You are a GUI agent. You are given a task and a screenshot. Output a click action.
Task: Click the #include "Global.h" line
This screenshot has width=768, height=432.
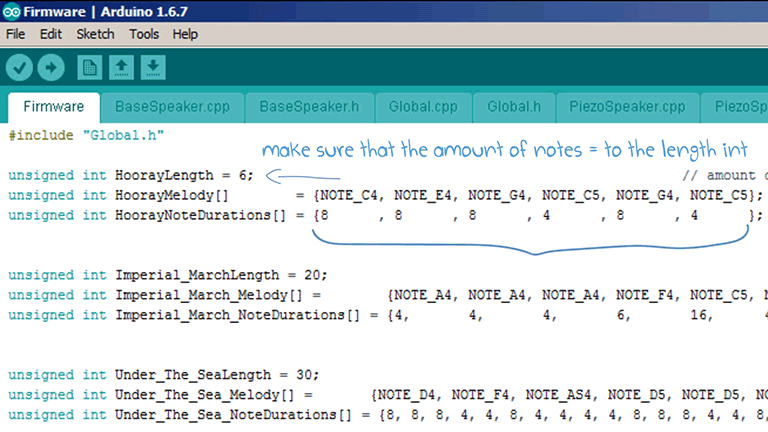86,135
